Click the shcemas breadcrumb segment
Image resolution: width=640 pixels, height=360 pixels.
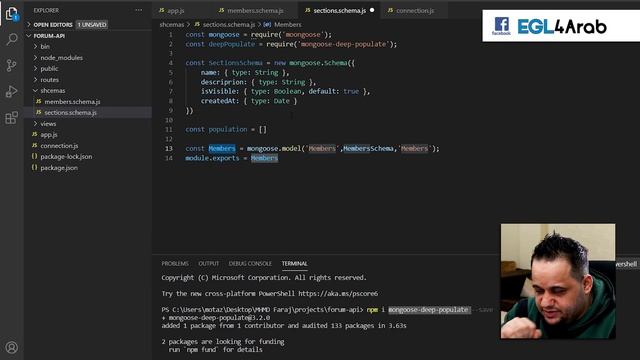[171, 24]
